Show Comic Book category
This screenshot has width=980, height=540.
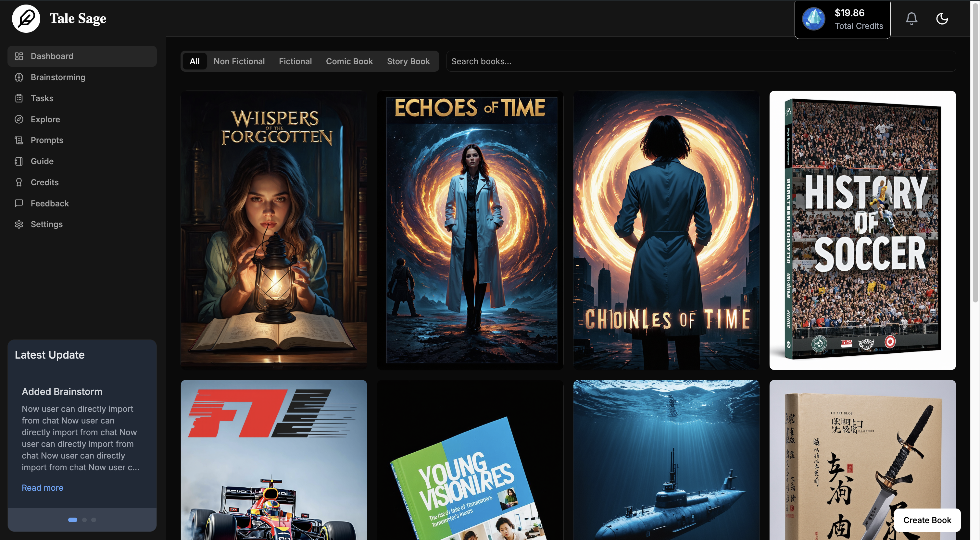point(349,61)
